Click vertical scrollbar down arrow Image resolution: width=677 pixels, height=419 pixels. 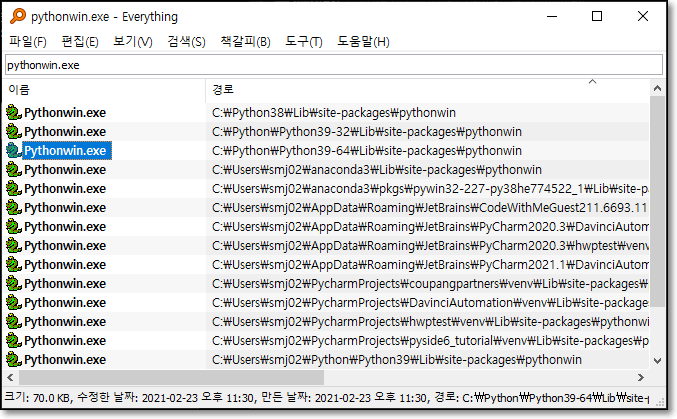tap(657, 361)
